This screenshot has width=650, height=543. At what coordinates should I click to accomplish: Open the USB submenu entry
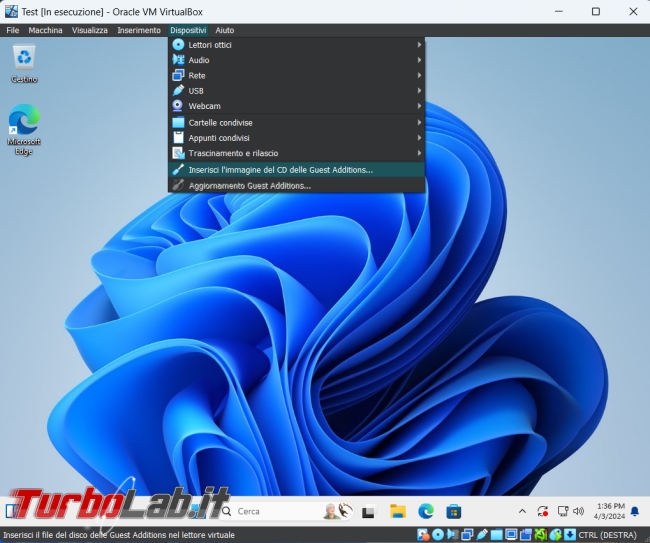296,91
